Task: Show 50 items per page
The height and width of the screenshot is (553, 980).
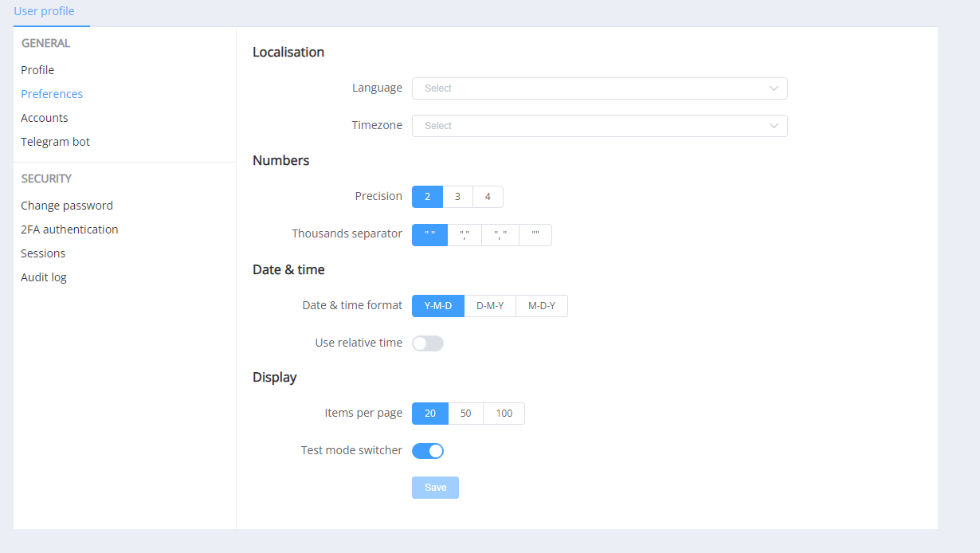Action: pos(465,414)
